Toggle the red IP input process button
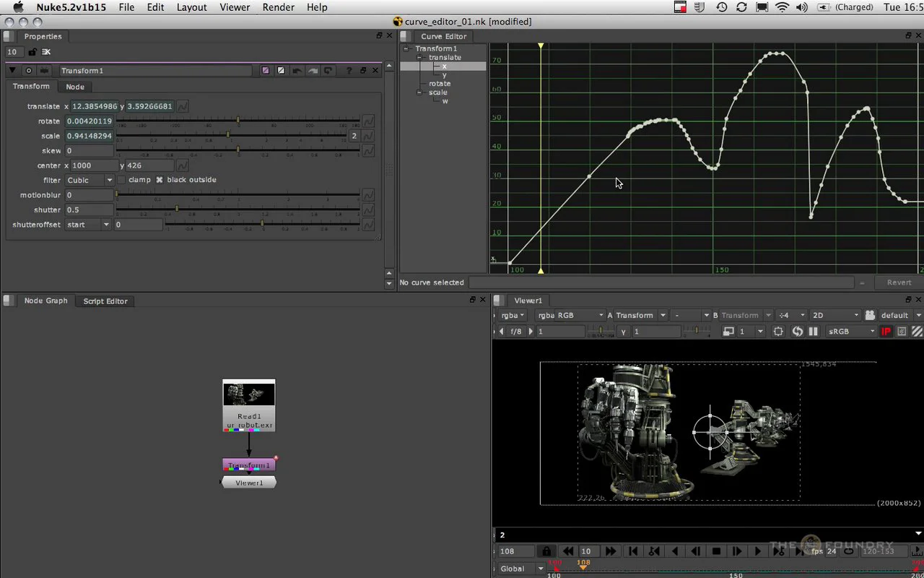The width and height of the screenshot is (924, 578). (x=886, y=331)
